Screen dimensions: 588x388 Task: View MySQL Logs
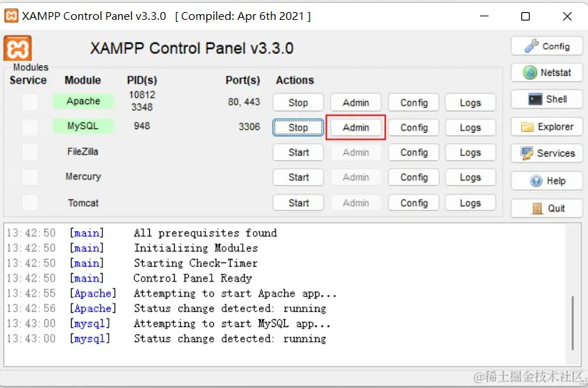[470, 128]
